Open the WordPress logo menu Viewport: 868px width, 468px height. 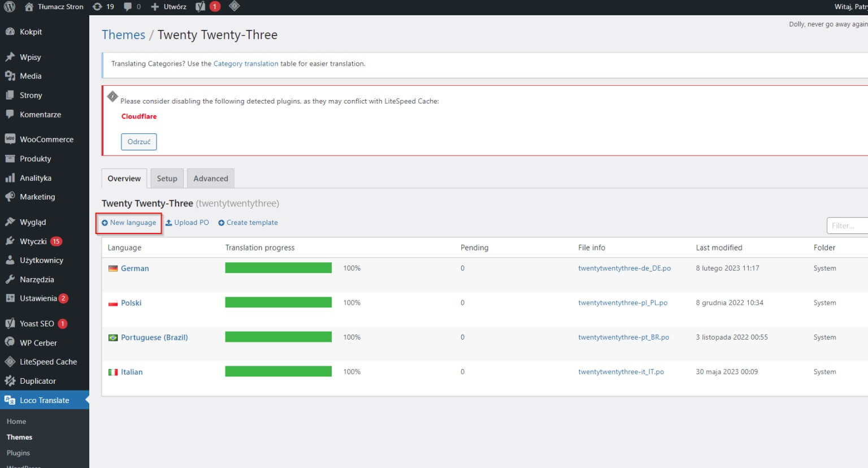click(10, 7)
